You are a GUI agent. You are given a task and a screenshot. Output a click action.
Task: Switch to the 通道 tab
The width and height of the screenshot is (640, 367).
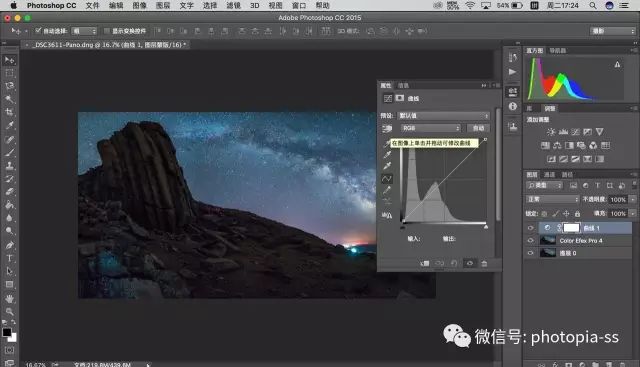click(x=549, y=175)
